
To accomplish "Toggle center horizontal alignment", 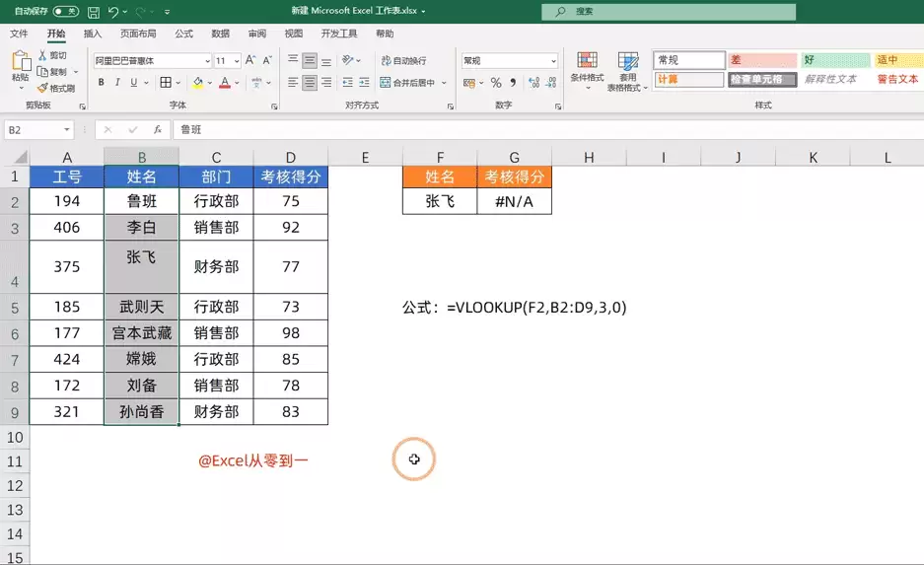I will click(x=310, y=83).
